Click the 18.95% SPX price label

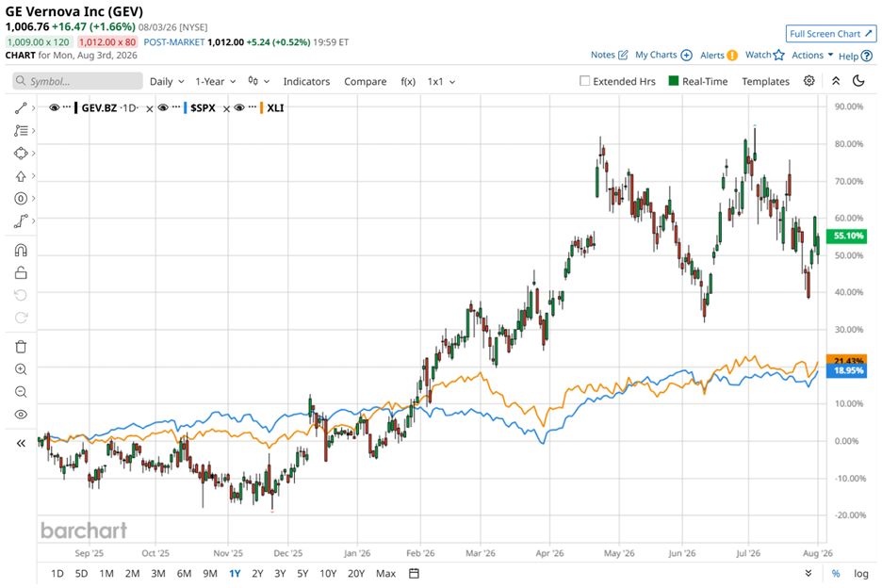pos(847,370)
